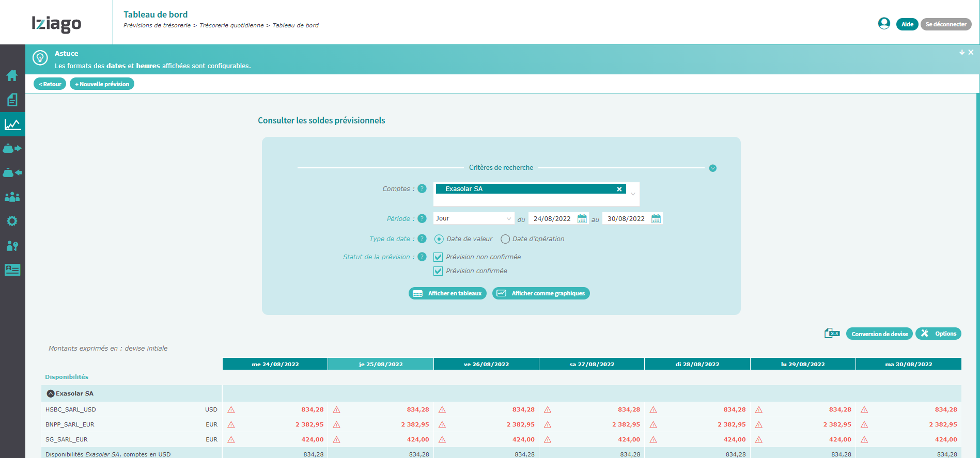Viewport: 980px width, 458px height.
Task: Click Trésorerie quotidienne breadcrumb
Action: pos(231,25)
